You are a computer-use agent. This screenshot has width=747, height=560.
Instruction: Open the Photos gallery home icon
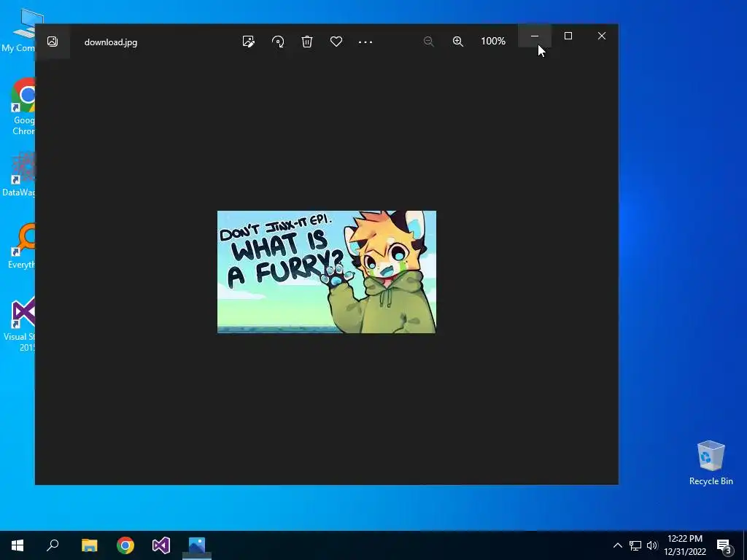pyautogui.click(x=53, y=42)
